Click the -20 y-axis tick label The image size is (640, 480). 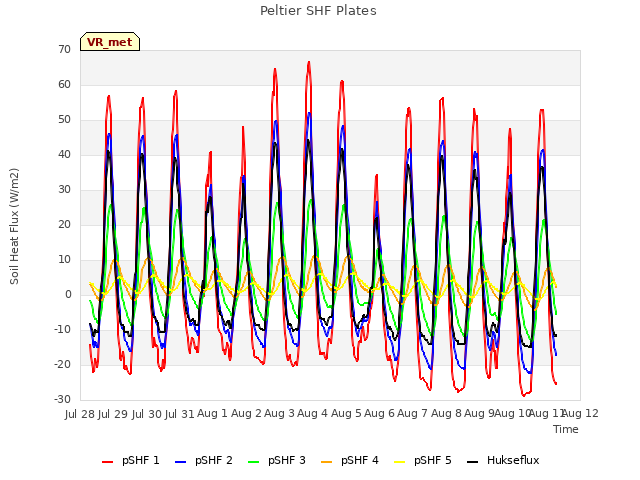coord(62,364)
